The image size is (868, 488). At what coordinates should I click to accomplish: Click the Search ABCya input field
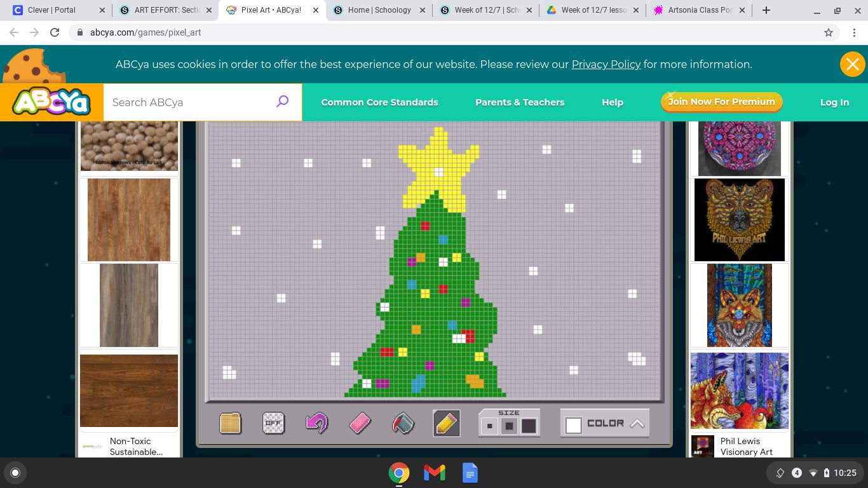(x=191, y=102)
